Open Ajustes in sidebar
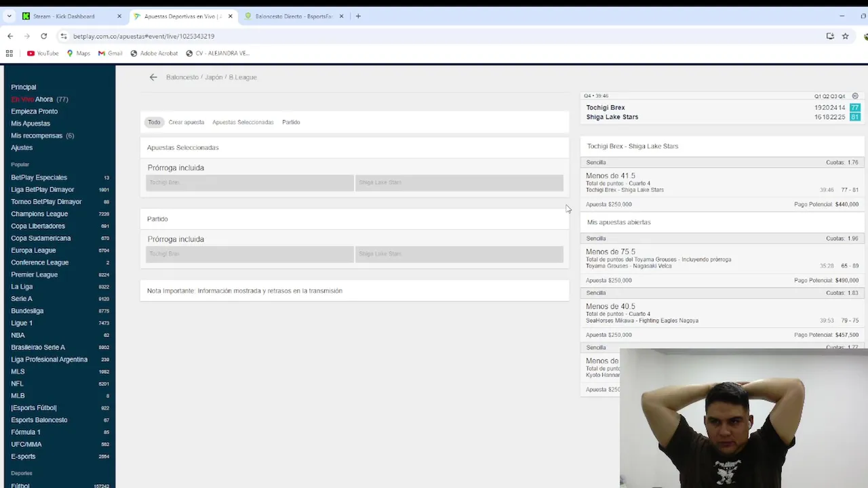The height and width of the screenshot is (488, 868). pos(22,148)
